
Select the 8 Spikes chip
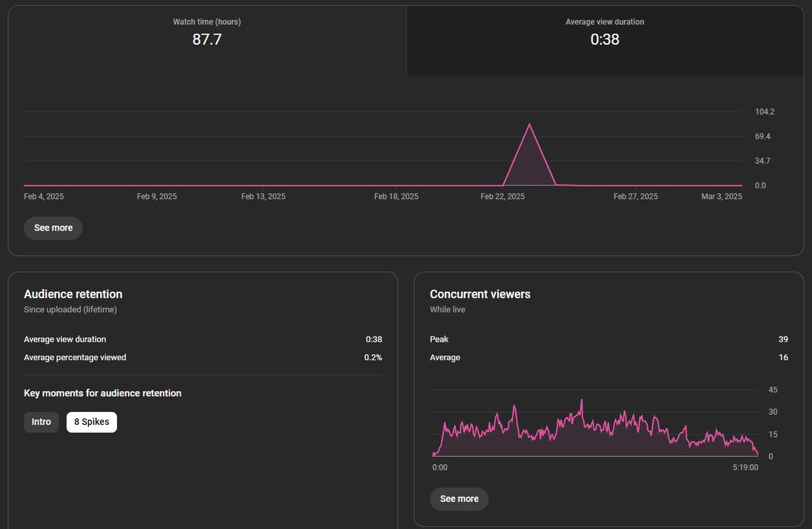click(91, 422)
